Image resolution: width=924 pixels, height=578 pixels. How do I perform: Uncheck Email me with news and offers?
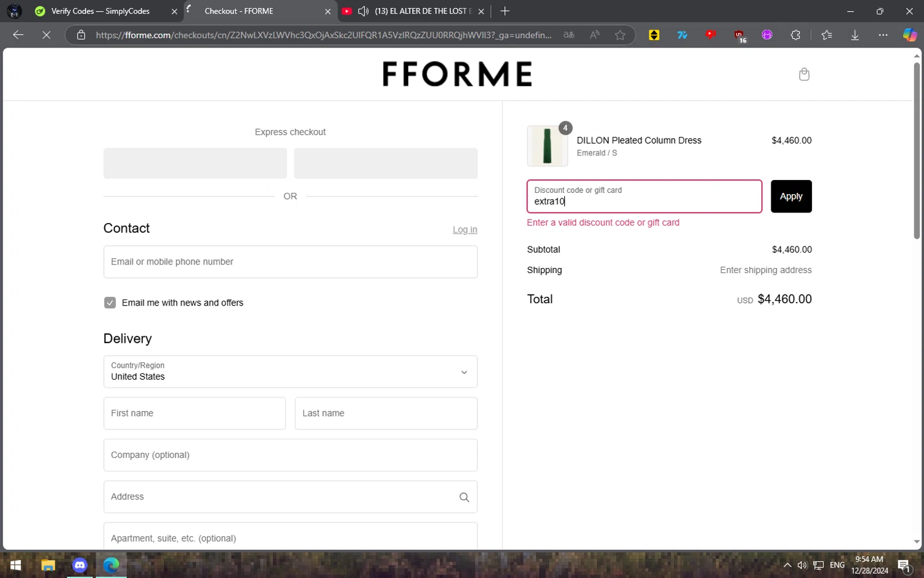(x=110, y=303)
